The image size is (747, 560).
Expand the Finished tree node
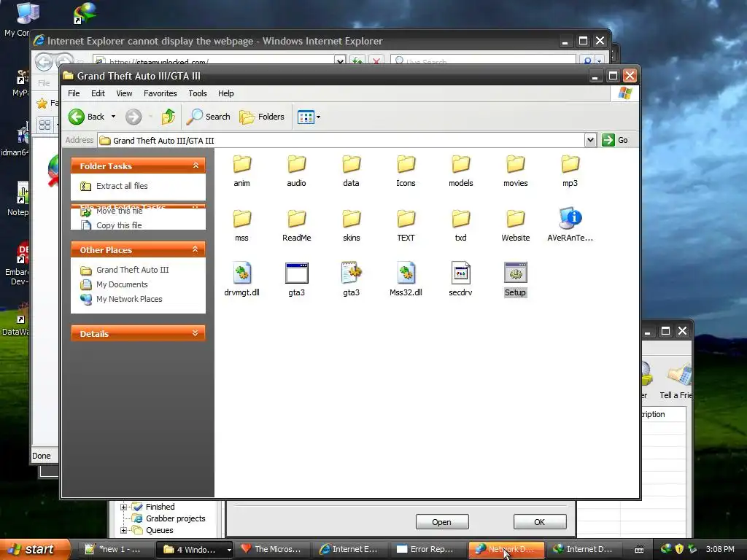tap(123, 507)
